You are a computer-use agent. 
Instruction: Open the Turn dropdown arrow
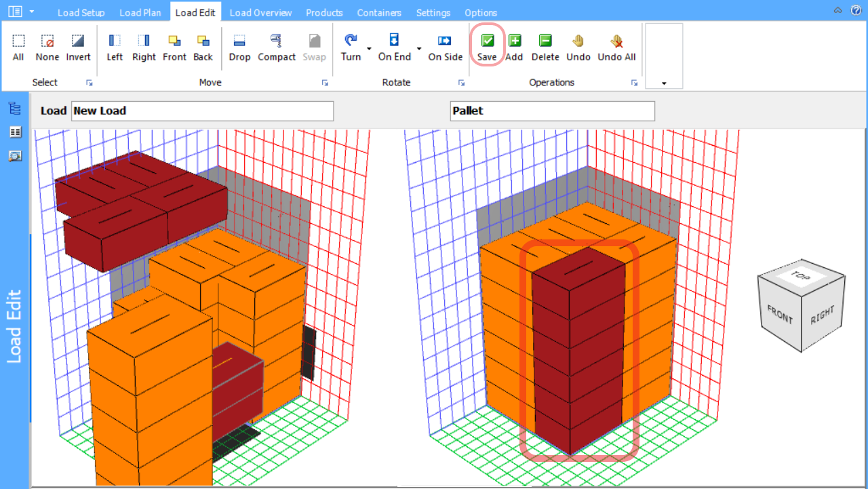tap(369, 49)
